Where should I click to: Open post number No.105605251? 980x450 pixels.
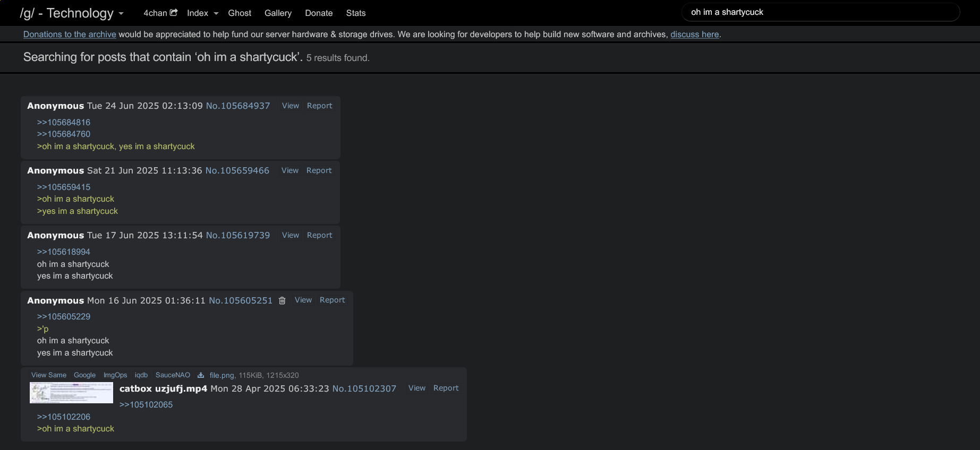pos(241,300)
